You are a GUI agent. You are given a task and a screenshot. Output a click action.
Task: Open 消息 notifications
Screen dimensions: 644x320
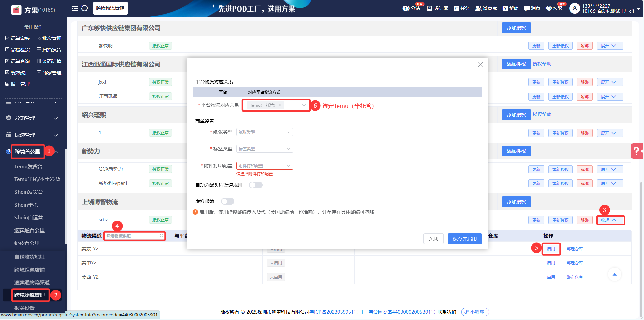tap(532, 8)
